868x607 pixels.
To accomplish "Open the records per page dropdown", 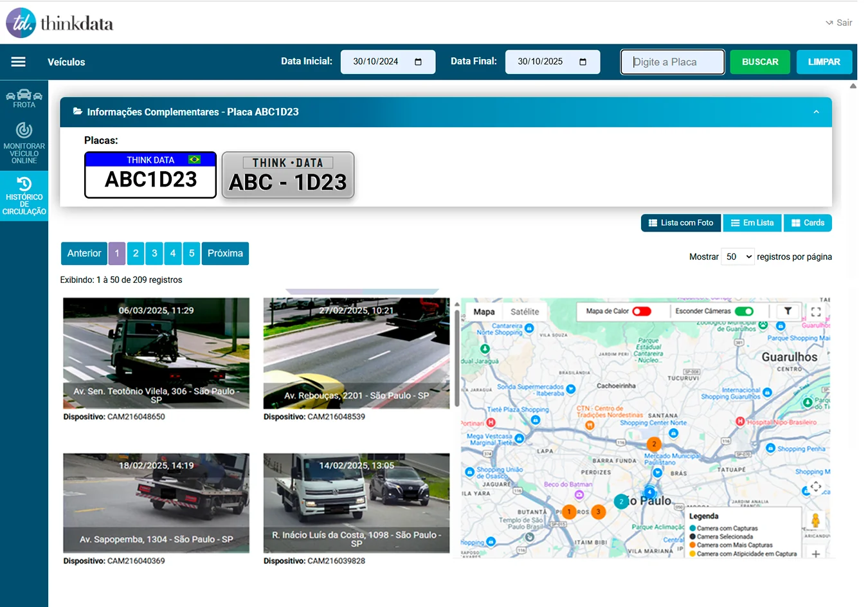I will (x=738, y=257).
